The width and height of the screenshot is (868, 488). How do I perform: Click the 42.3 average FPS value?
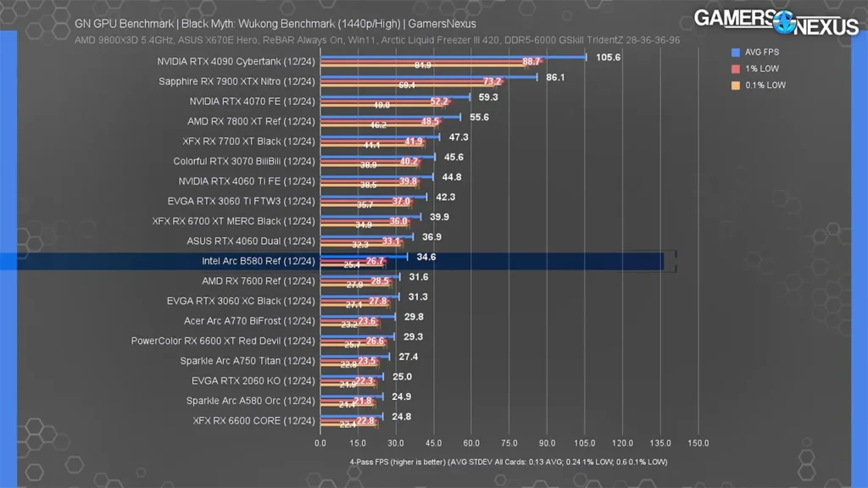coord(446,197)
